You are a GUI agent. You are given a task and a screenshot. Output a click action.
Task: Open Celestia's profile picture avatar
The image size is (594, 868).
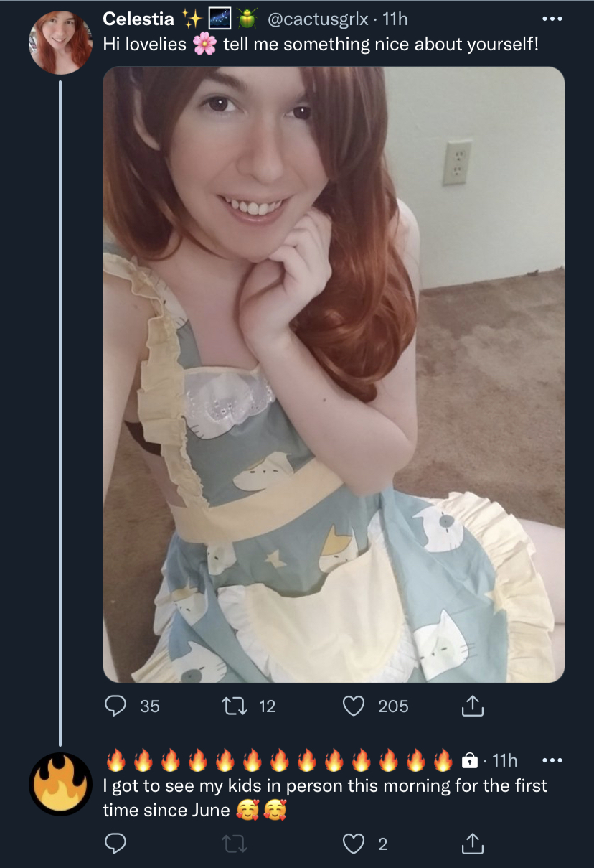point(60,42)
